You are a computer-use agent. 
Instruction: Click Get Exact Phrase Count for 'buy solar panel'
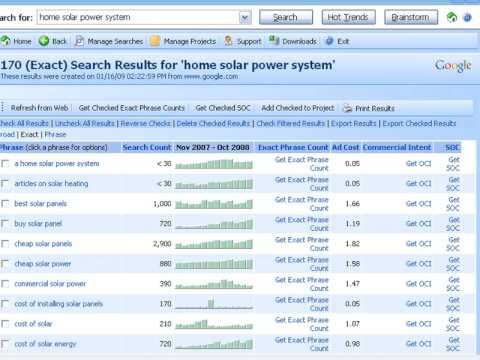pyautogui.click(x=302, y=224)
